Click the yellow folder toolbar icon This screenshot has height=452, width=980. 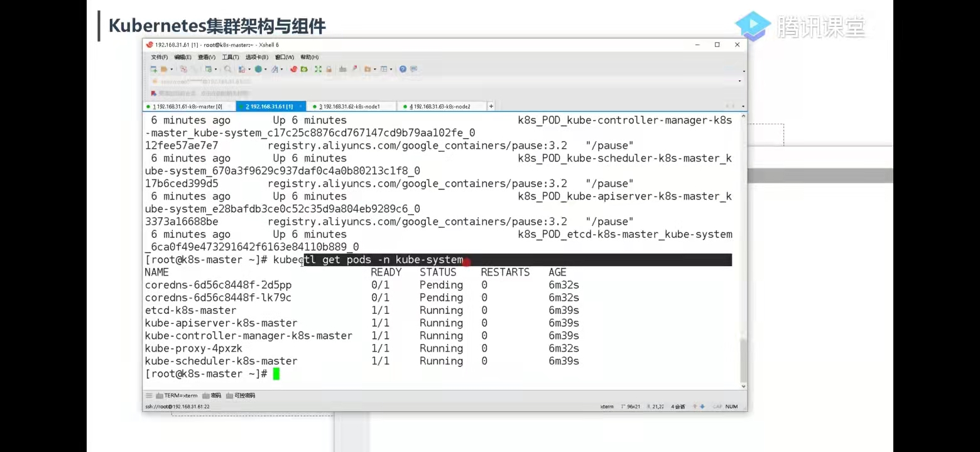point(367,69)
